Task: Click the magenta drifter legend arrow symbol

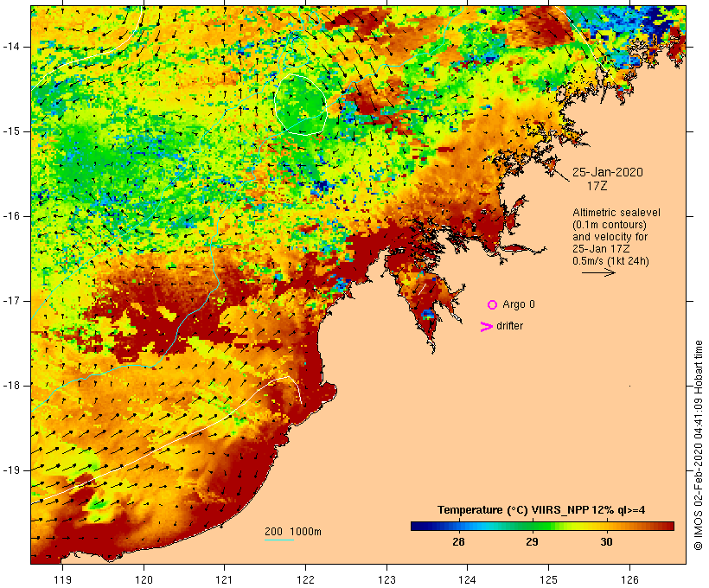Action: click(x=486, y=327)
